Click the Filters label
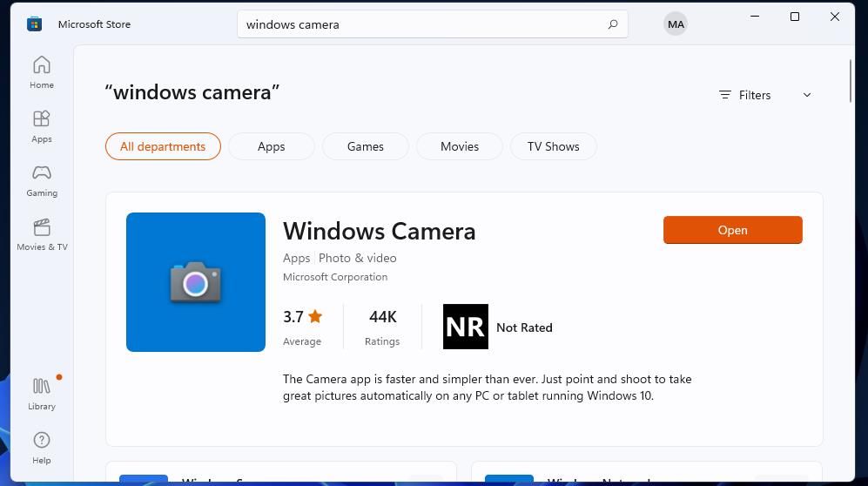Image resolution: width=868 pixels, height=486 pixels. click(x=755, y=95)
